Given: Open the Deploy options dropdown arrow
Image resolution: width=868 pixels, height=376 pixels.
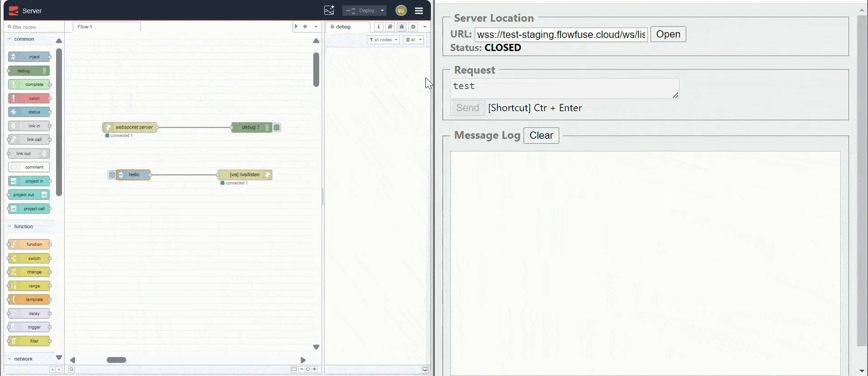Looking at the screenshot, I should point(382,10).
